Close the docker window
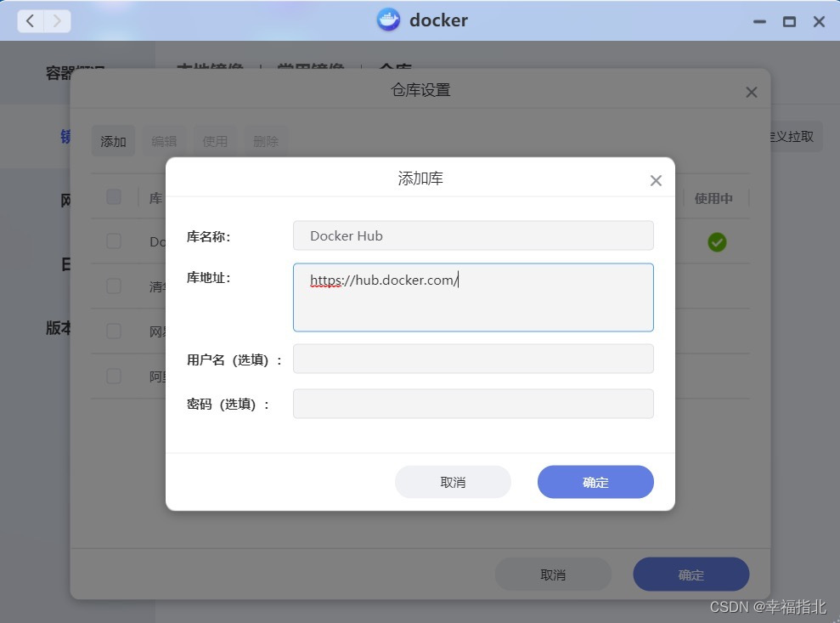This screenshot has height=623, width=840. point(819,22)
